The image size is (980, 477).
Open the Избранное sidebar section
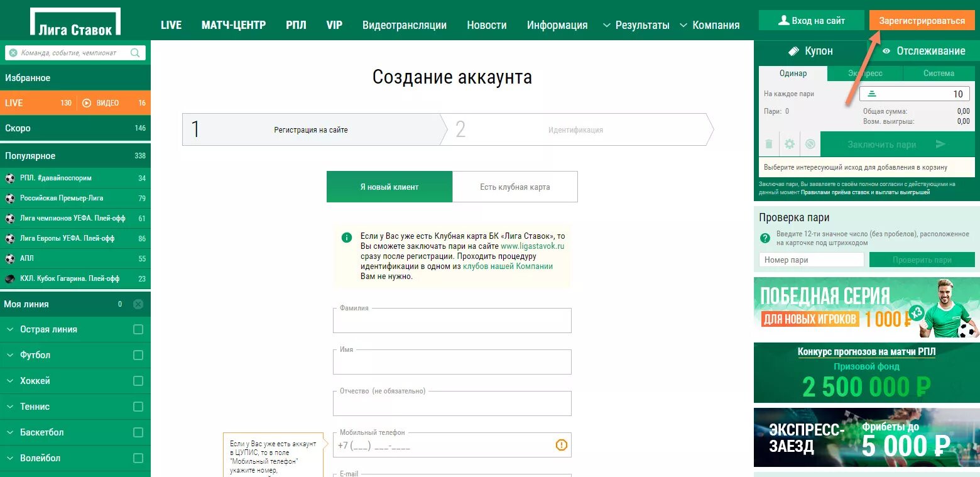75,78
